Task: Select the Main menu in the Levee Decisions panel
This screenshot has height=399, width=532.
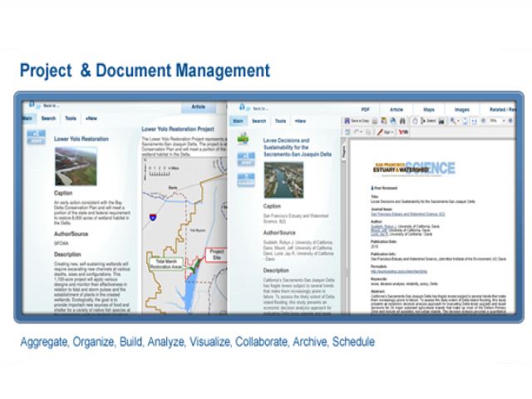Action: pos(239,121)
